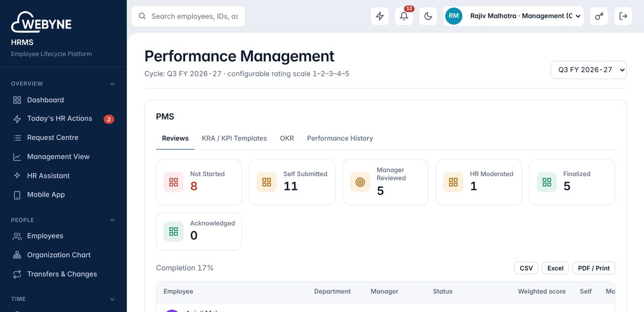Open the Q3 FY 2026-27 cycle dropdown
Screen dimensions: 644x312
coord(589,70)
